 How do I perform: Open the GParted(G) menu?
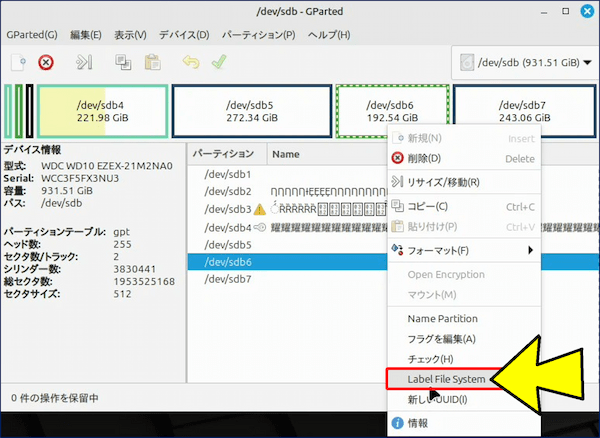31,34
